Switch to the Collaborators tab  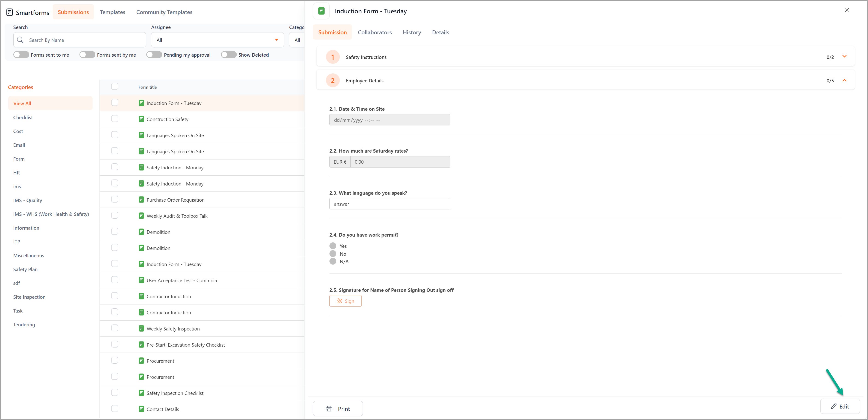coord(375,32)
